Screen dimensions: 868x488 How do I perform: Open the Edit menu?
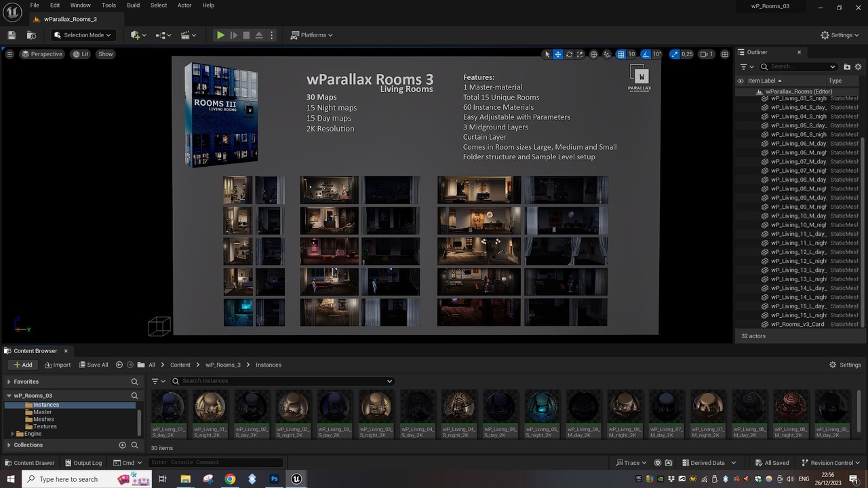tap(55, 5)
